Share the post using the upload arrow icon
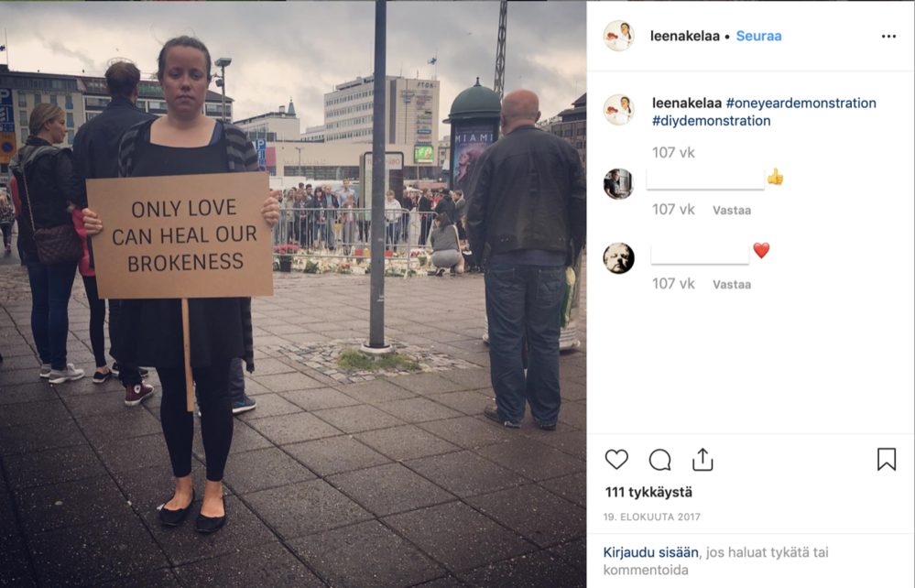Screen dimensions: 915x588 pyautogui.click(x=703, y=459)
